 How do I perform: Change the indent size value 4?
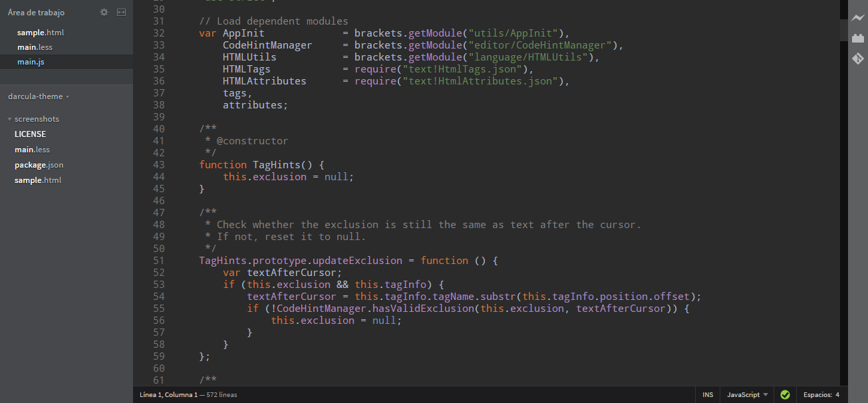click(837, 394)
